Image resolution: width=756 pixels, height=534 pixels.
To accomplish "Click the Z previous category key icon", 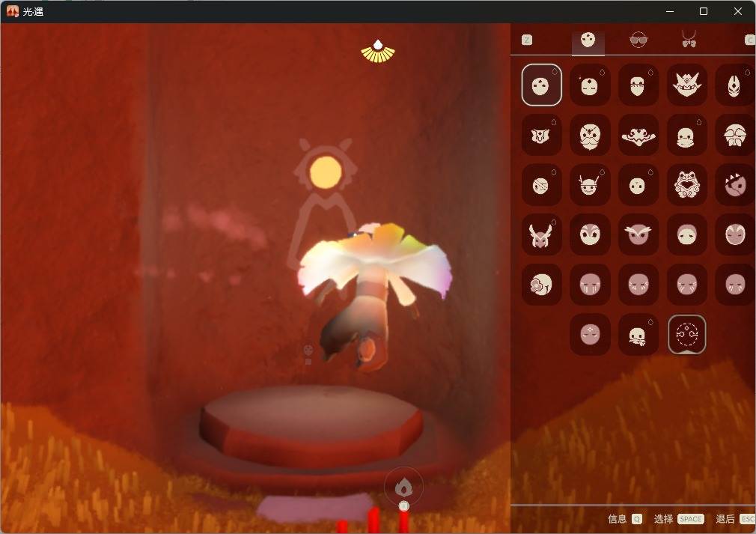I will [x=527, y=40].
